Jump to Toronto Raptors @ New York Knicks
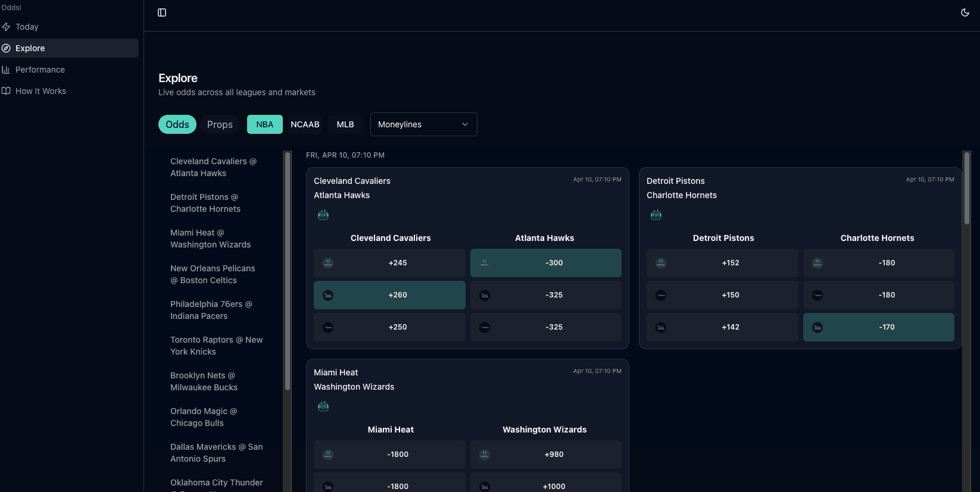This screenshot has width=980, height=492. coord(217,346)
